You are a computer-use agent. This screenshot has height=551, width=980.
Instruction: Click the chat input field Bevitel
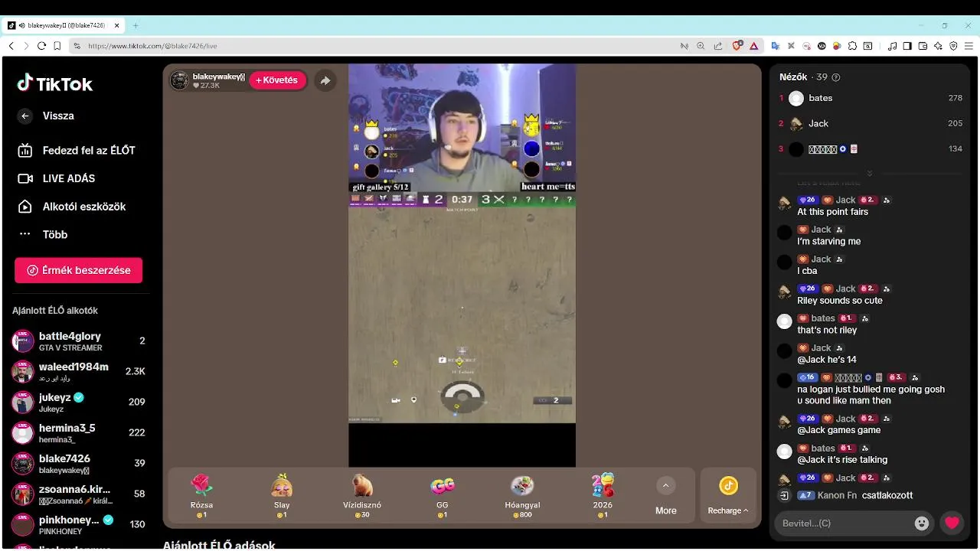(843, 523)
